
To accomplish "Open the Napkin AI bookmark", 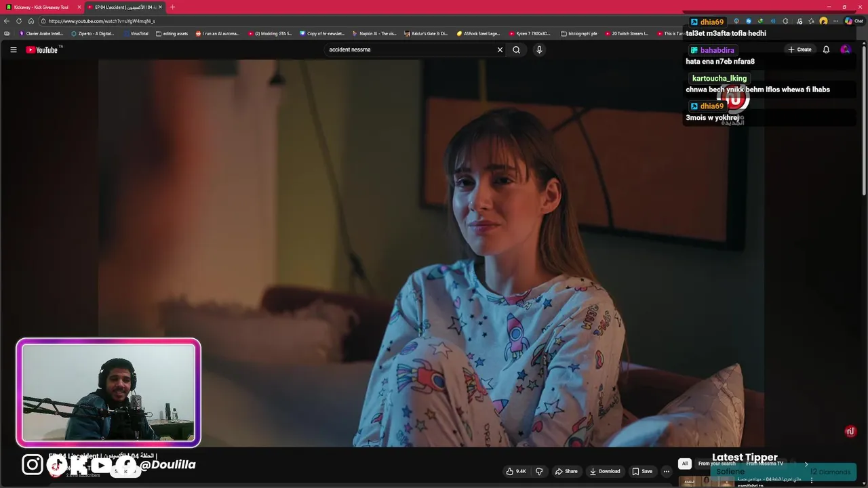I will (374, 33).
